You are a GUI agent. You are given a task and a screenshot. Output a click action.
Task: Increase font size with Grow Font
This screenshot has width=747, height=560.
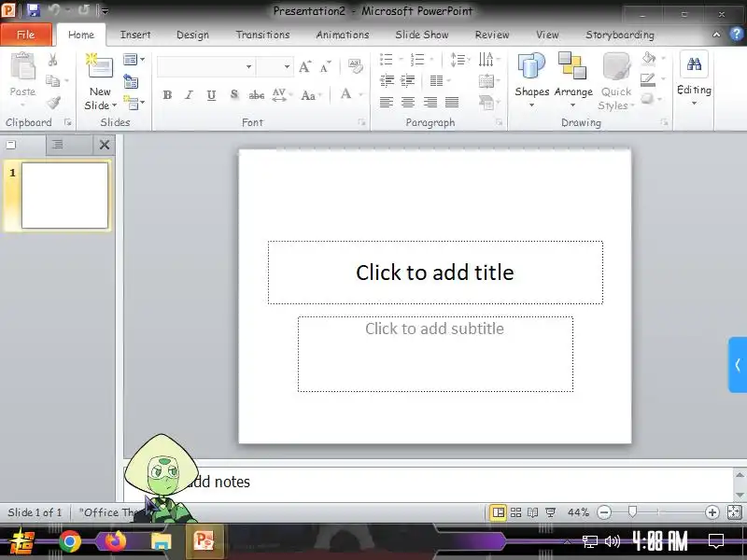[305, 67]
